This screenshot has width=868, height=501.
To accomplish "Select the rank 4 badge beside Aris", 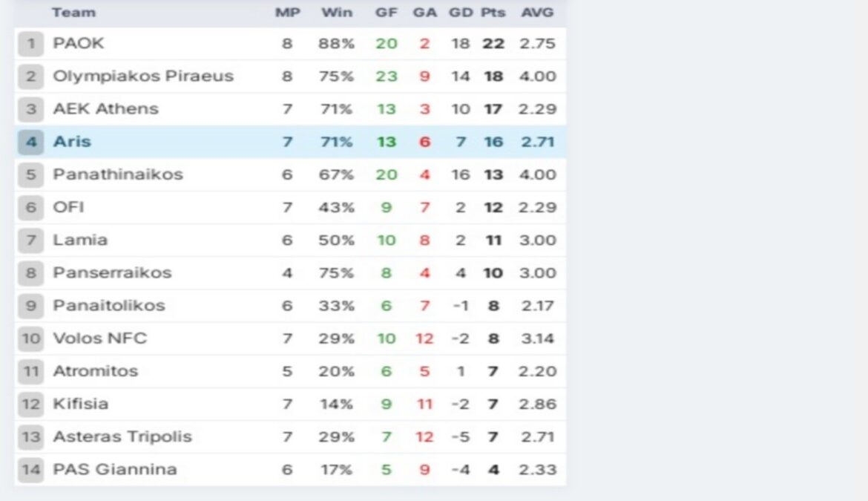I will tap(31, 142).
